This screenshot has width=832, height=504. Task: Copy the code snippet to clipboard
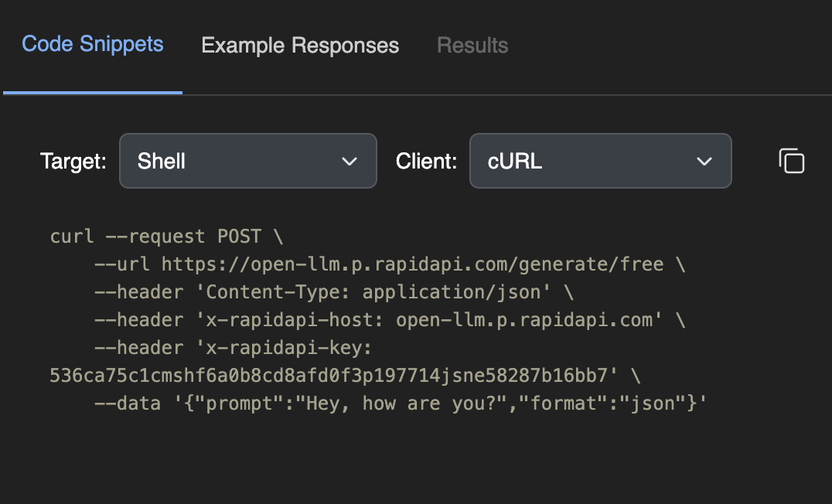click(791, 161)
